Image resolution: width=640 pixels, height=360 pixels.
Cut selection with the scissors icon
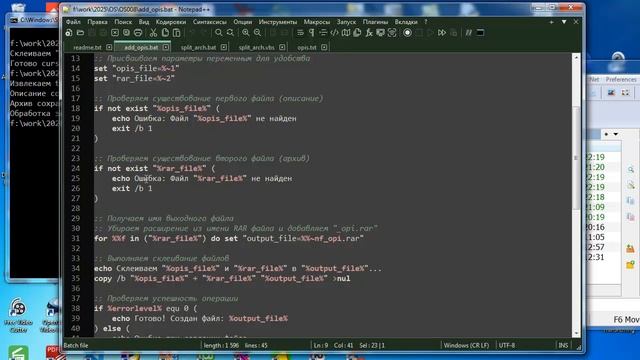pos(153,33)
